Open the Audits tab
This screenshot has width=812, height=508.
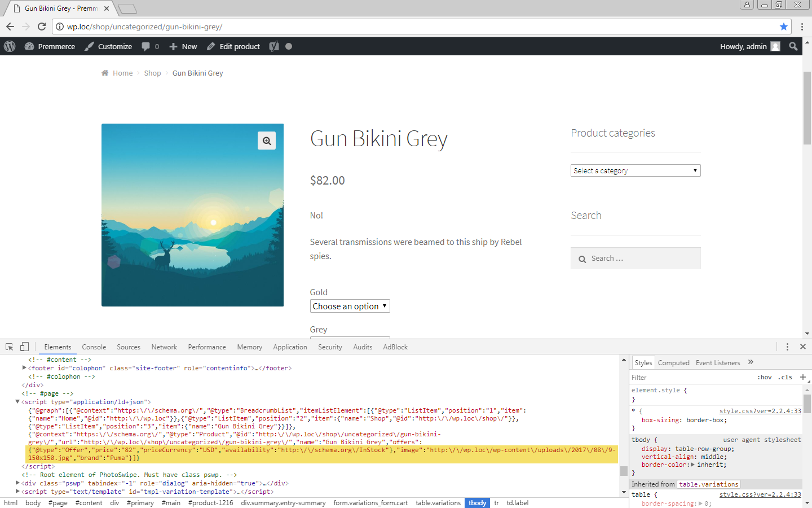point(363,347)
